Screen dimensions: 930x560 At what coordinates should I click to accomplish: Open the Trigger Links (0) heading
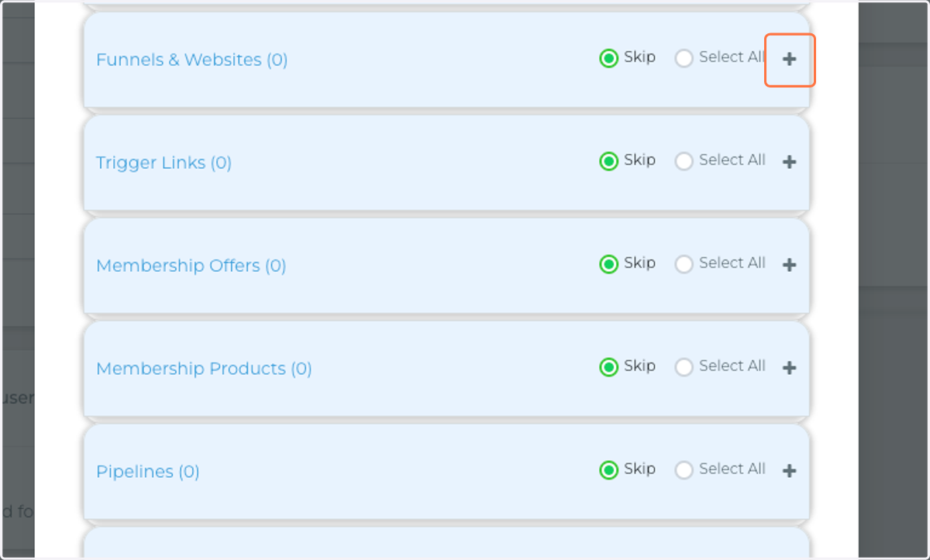click(x=164, y=163)
